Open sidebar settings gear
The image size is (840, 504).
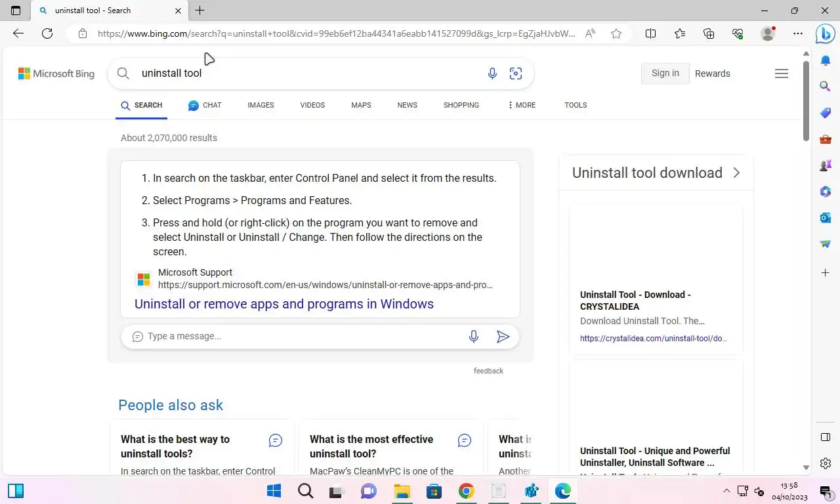click(x=826, y=463)
